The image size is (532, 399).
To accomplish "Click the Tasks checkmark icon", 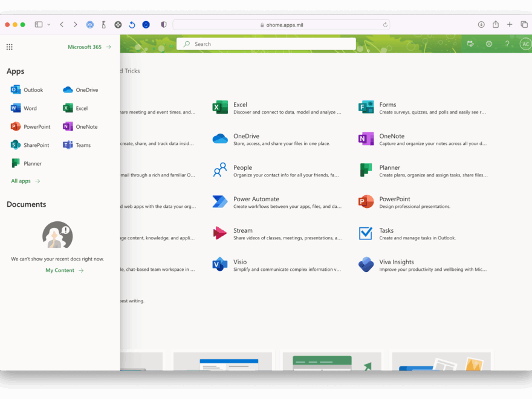I will point(366,233).
